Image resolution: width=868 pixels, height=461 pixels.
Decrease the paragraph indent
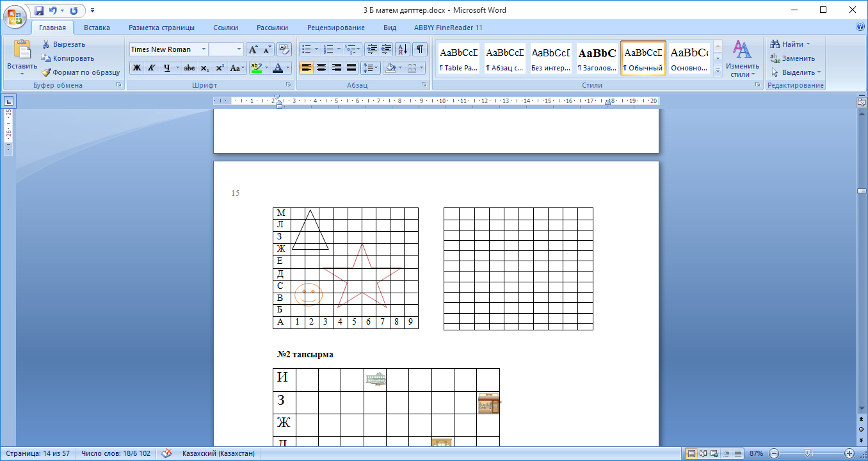(372, 49)
